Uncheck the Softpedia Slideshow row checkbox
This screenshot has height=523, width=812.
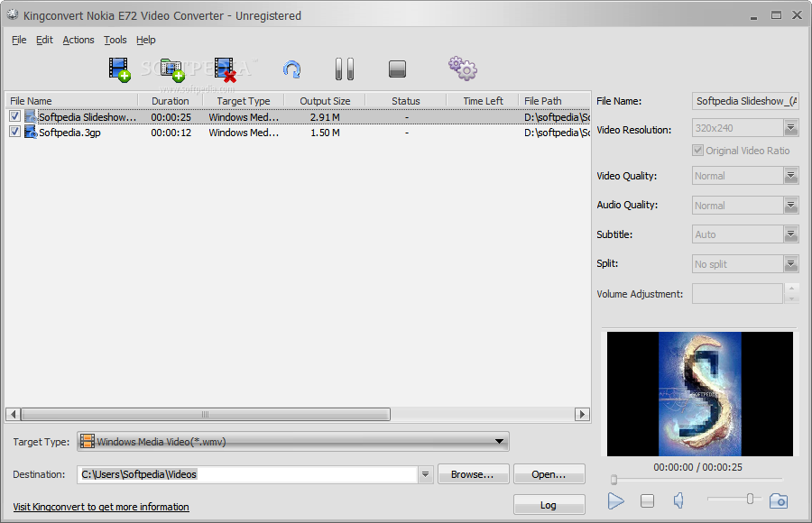(x=15, y=116)
